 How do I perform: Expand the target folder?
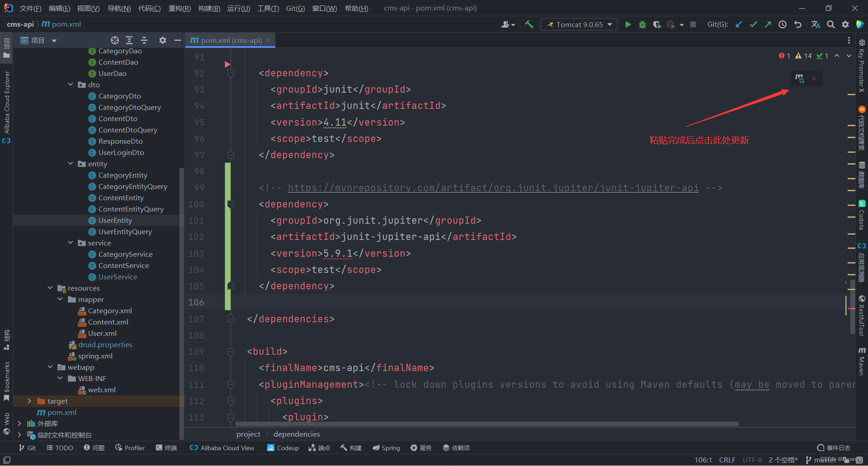29,401
